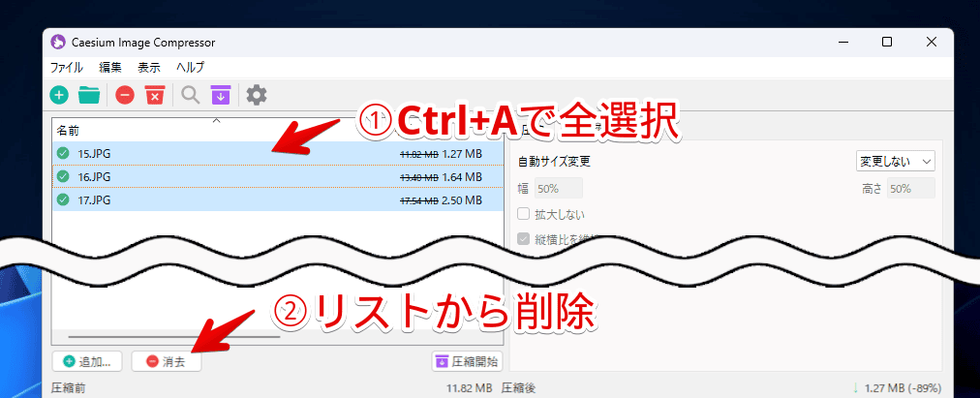Click the green add files toolbar icon
Viewport: 980px width, 398px height.
click(59, 96)
